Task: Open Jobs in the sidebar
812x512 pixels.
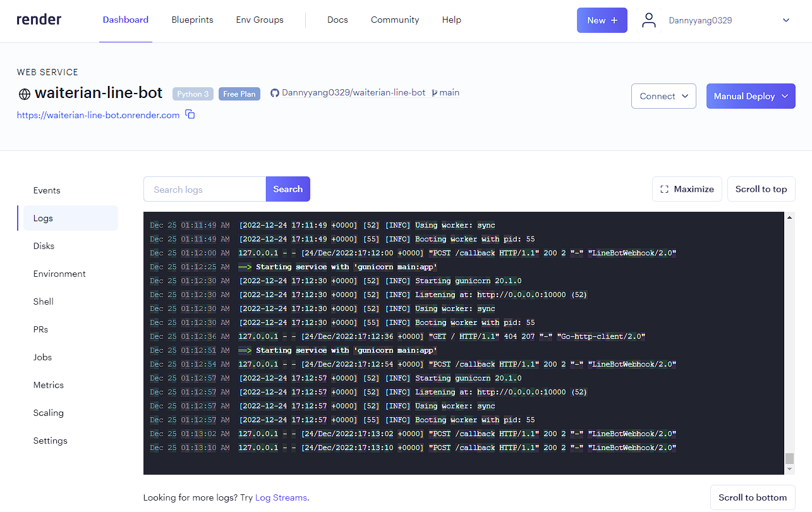Action: tap(42, 357)
